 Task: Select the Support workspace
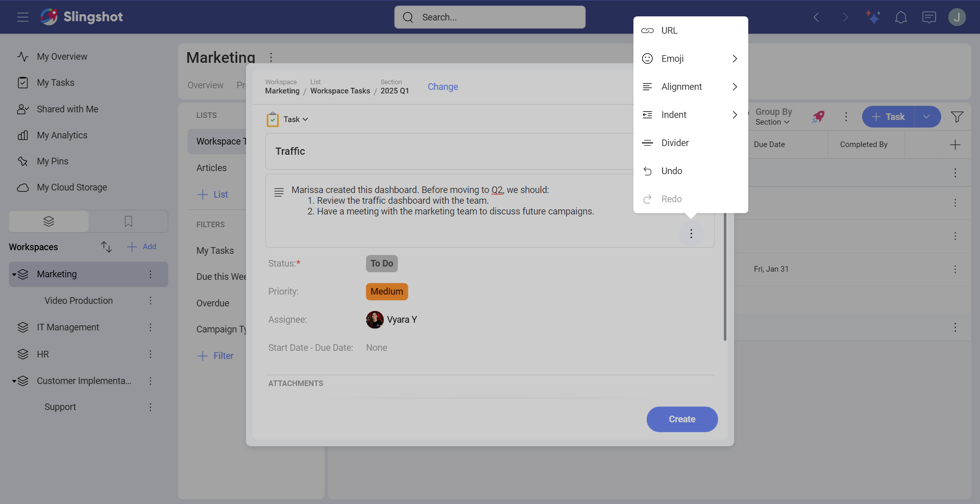click(60, 407)
